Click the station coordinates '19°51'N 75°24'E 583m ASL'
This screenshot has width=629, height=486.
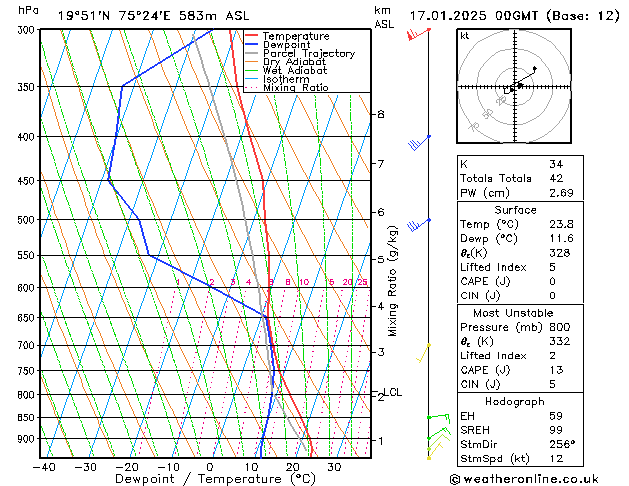(x=153, y=16)
